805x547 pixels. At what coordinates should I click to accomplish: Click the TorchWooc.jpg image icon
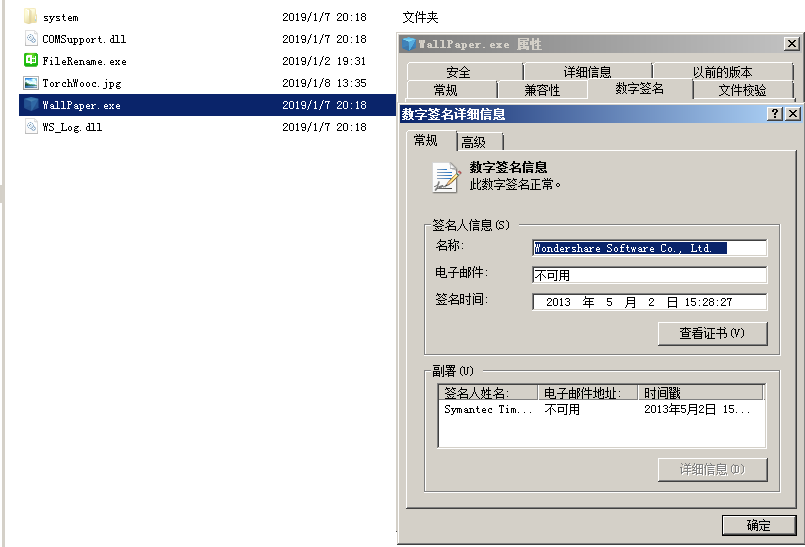(x=31, y=83)
